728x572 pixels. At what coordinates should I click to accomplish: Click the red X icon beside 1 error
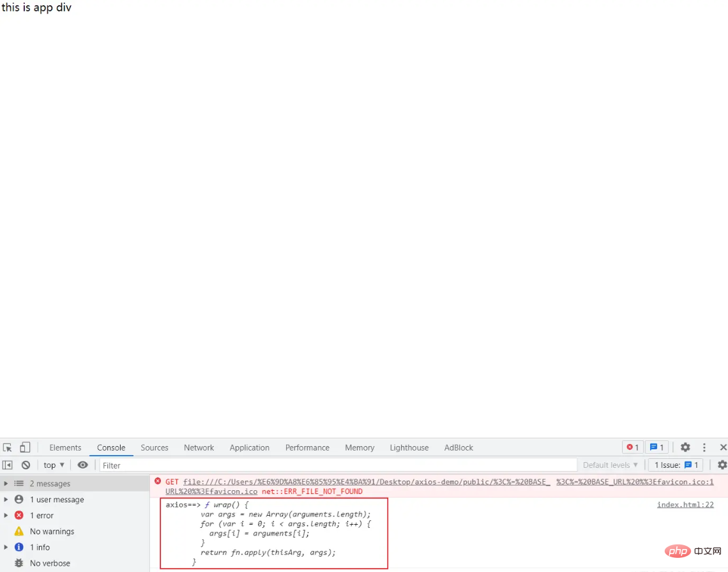(x=19, y=515)
